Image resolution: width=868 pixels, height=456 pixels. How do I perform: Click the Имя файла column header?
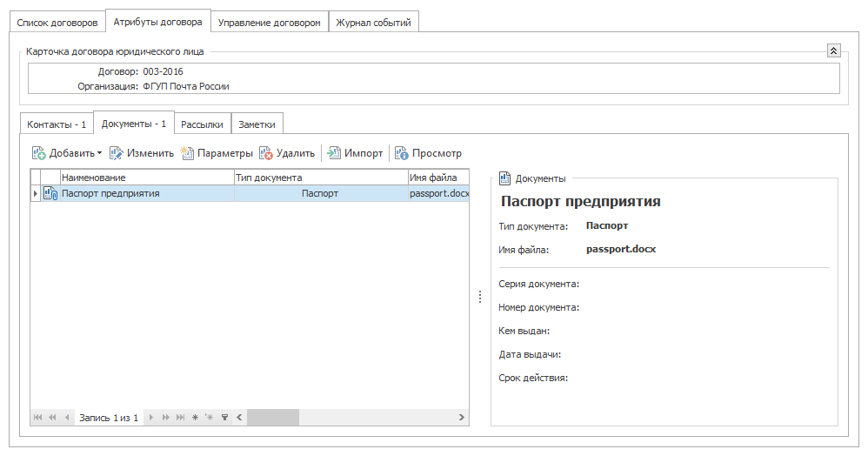tap(438, 178)
